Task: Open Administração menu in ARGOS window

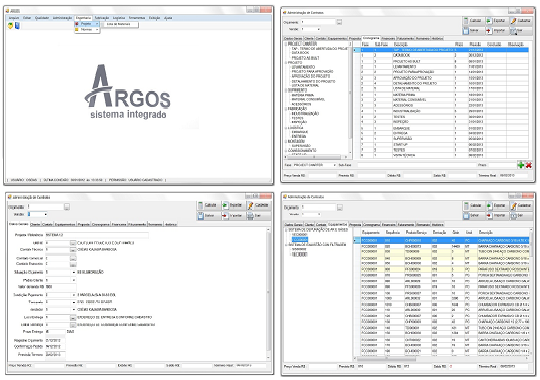Action: tap(62, 18)
